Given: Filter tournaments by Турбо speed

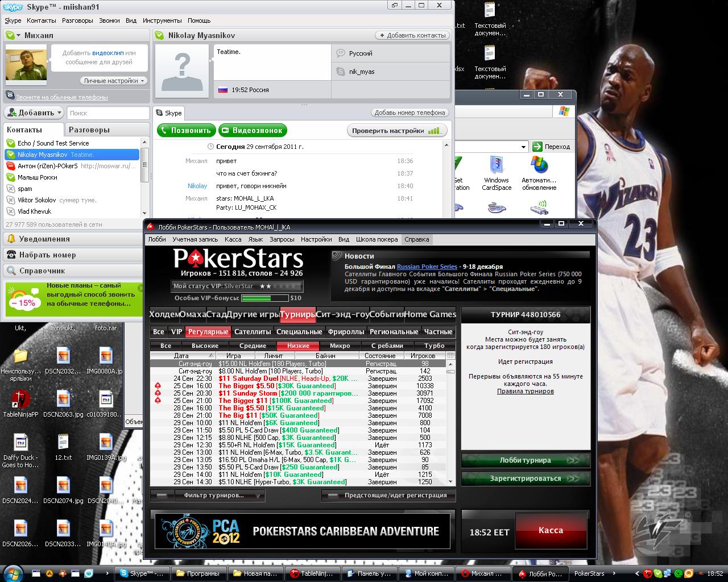Looking at the screenshot, I should pyautogui.click(x=435, y=346).
